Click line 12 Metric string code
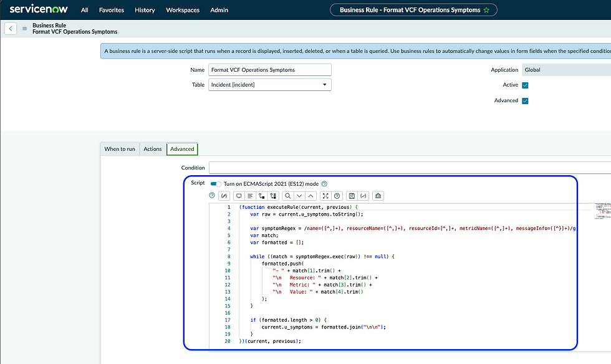 322,284
